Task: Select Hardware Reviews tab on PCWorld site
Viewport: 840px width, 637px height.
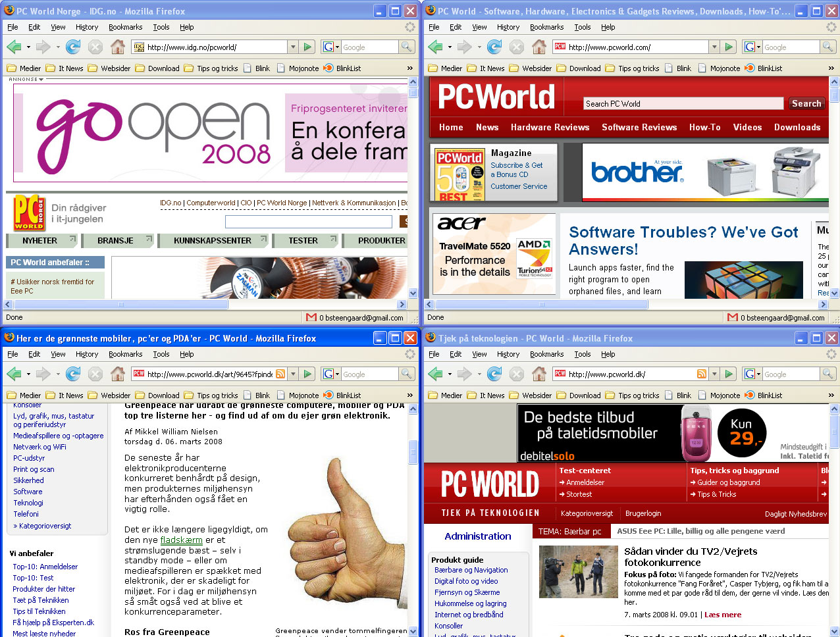Action: (550, 127)
